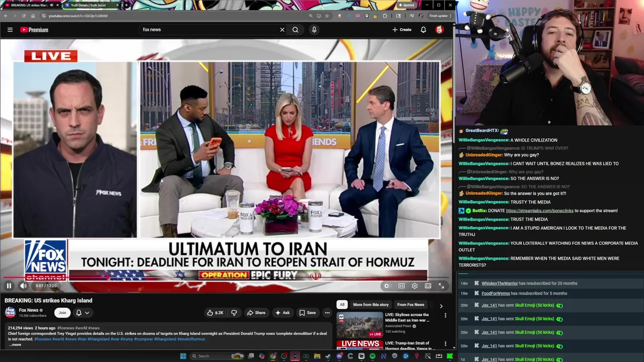Switch to theater mode

click(428, 286)
